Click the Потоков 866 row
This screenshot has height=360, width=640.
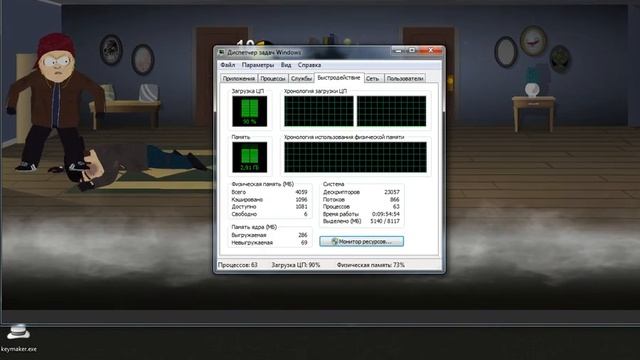(x=361, y=199)
